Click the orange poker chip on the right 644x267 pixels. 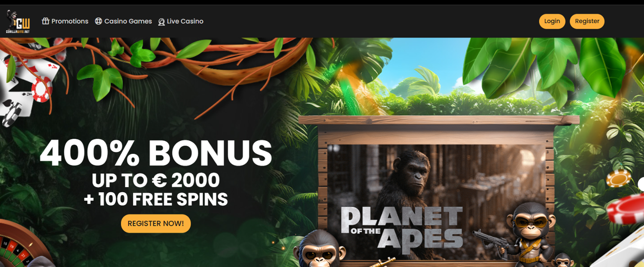coord(619,178)
